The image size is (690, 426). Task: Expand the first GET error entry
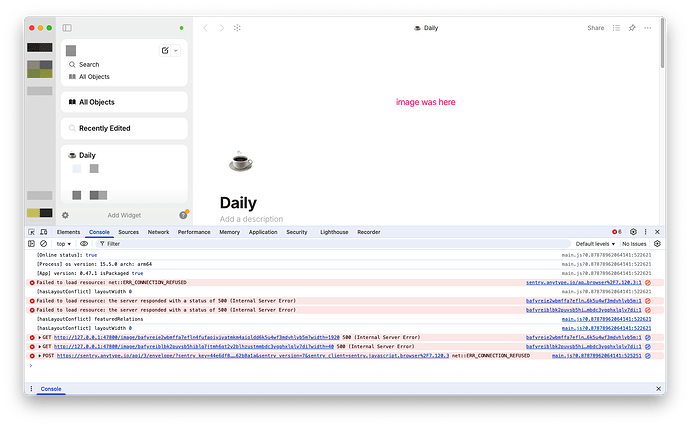point(40,338)
